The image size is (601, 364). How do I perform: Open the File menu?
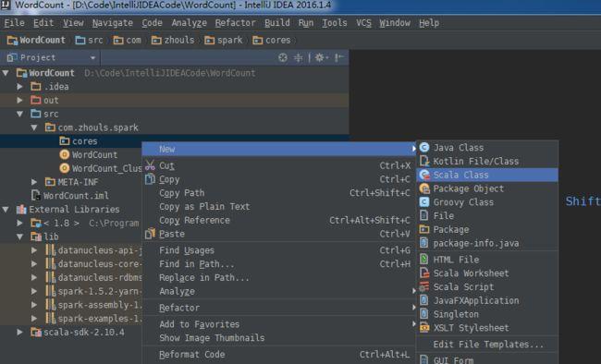tap(14, 23)
